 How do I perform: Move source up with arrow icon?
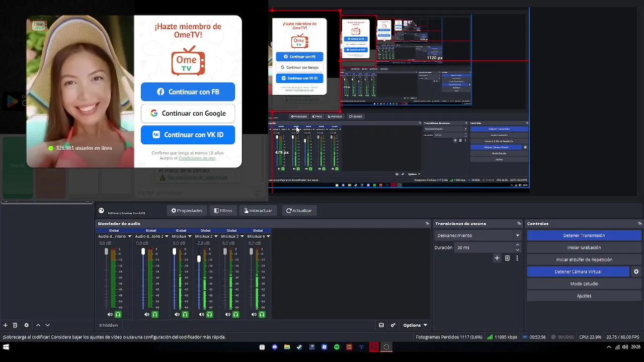point(38,325)
